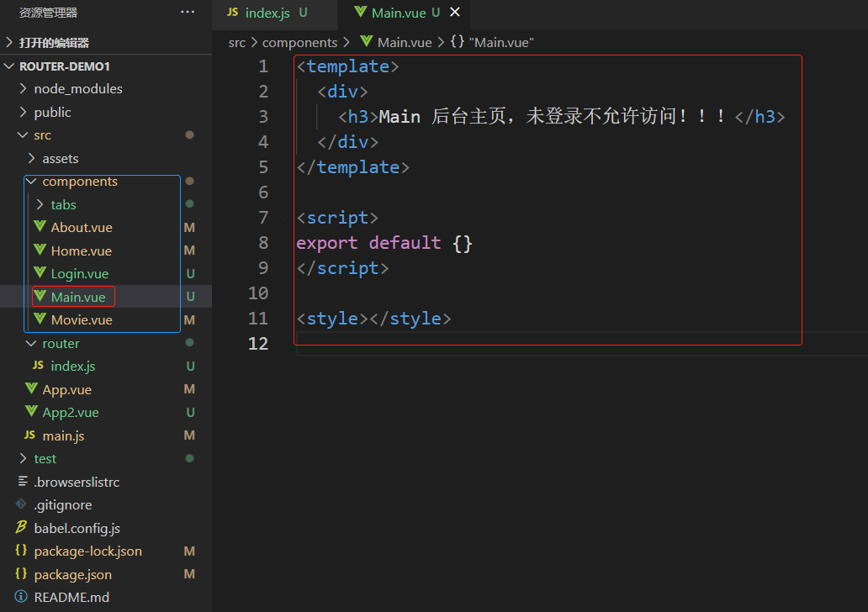
Task: Open App2.vue from the explorer
Action: [71, 412]
